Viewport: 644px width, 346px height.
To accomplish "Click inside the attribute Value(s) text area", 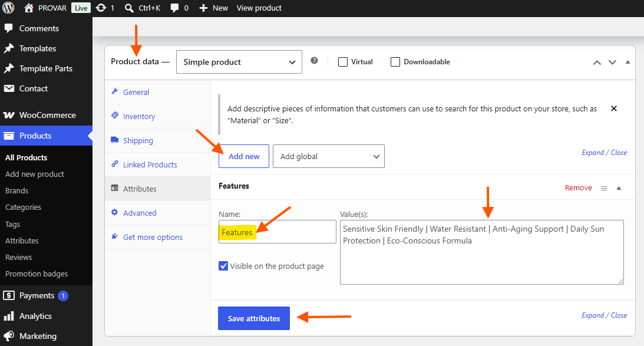I will [482, 252].
